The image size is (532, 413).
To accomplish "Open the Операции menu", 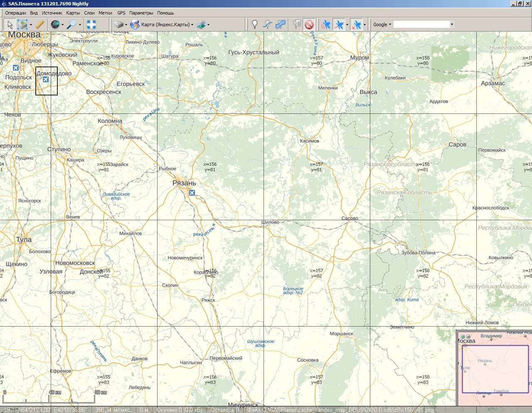I will (15, 13).
